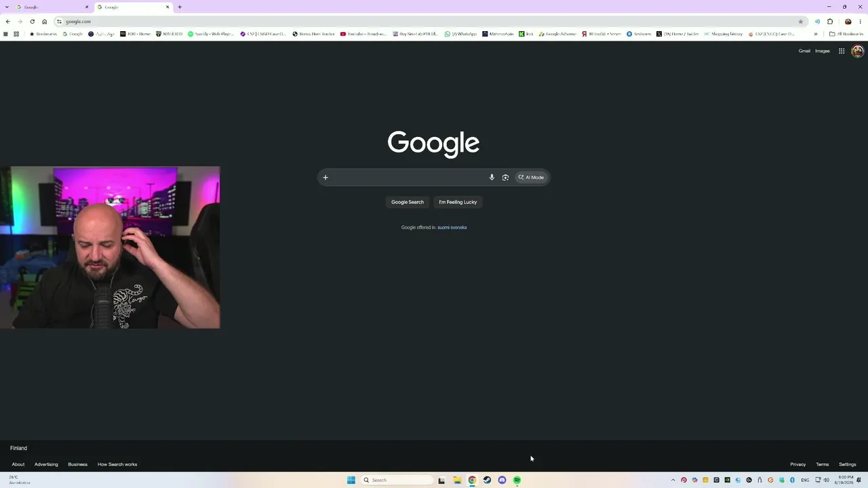Image resolution: width=868 pixels, height=488 pixels.
Task: Open the Google account avatar
Action: tap(857, 51)
